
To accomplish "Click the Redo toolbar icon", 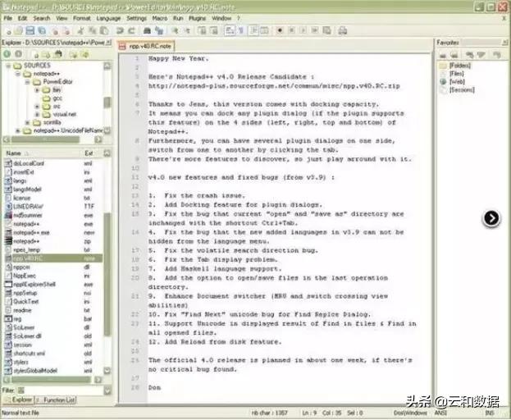I will click(x=132, y=31).
